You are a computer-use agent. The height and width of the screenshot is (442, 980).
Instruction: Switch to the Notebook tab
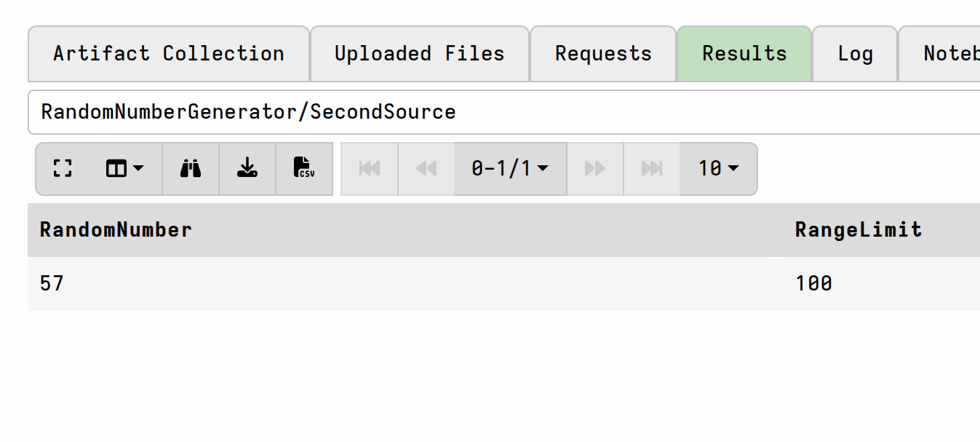click(x=939, y=54)
